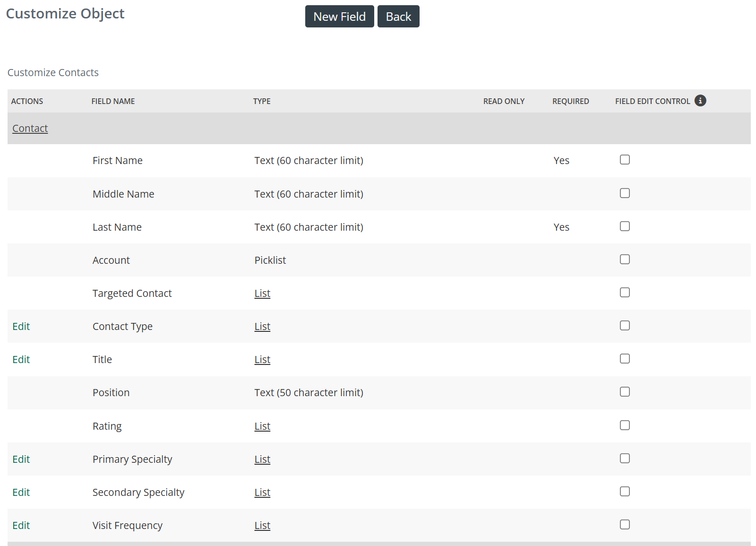The width and height of the screenshot is (756, 546).
Task: Click the Middle Name field name
Action: click(123, 194)
